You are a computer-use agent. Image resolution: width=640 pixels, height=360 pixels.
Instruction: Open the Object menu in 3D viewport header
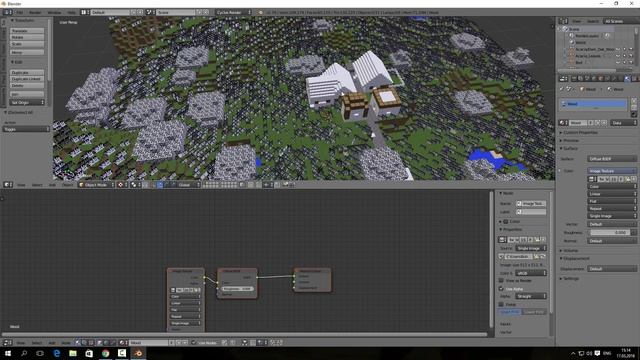(x=67, y=185)
